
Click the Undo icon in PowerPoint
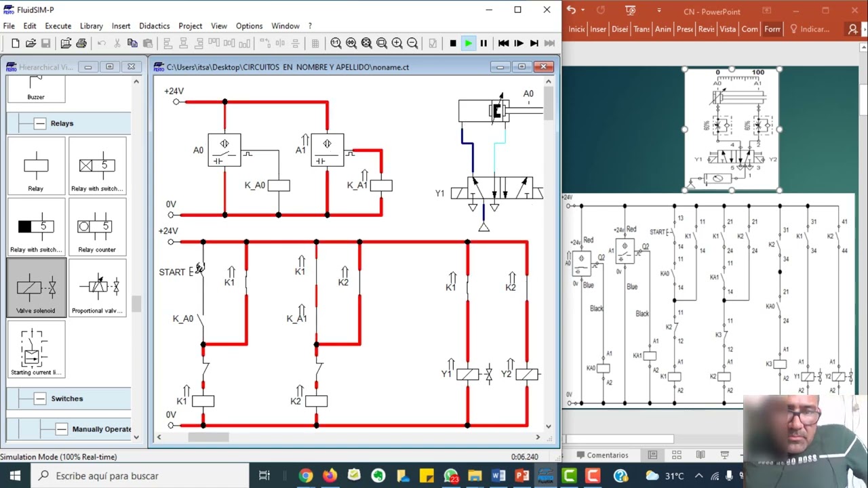[x=572, y=10]
